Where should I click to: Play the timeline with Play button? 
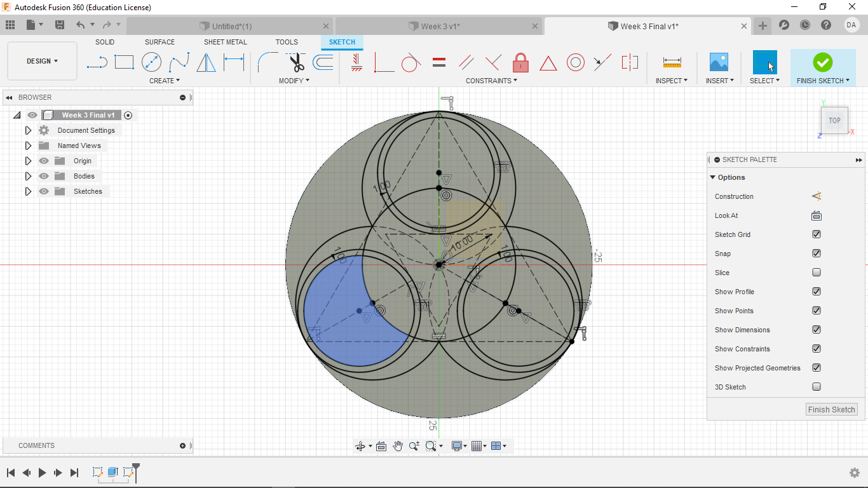43,472
